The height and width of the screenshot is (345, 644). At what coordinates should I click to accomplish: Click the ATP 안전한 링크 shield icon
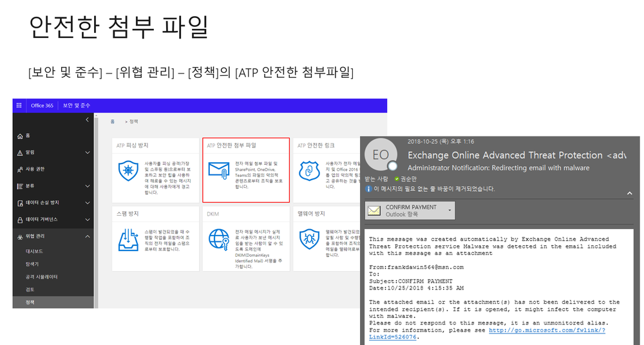pyautogui.click(x=310, y=171)
